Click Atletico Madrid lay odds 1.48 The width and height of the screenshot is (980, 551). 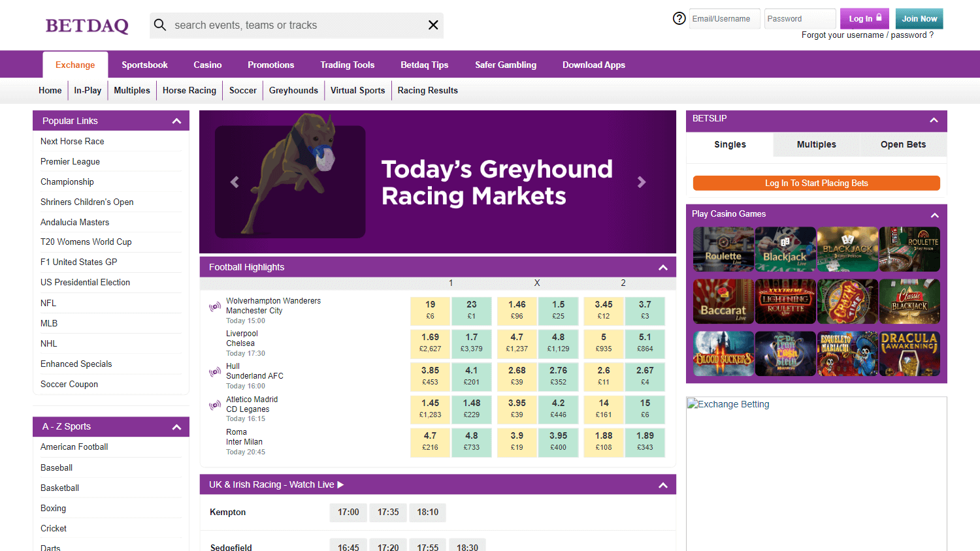[472, 409]
